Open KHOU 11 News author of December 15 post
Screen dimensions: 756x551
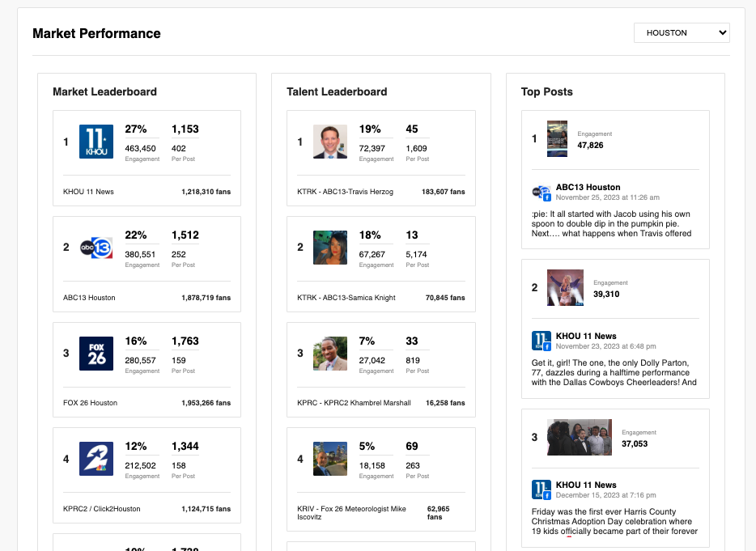coord(586,485)
